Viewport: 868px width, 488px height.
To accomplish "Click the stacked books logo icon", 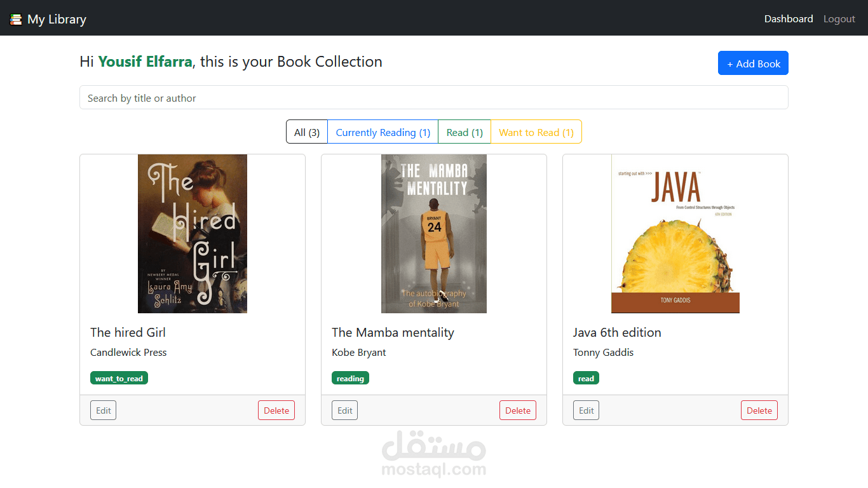I will 16,20.
